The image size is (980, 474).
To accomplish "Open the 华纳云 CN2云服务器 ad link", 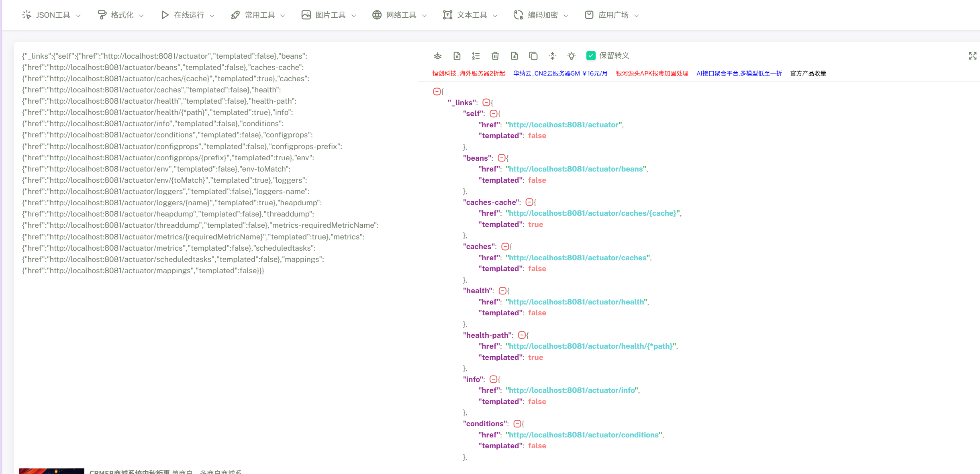I will pos(560,73).
